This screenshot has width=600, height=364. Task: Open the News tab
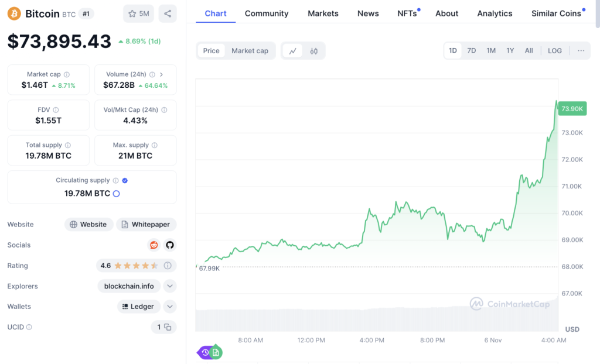368,13
